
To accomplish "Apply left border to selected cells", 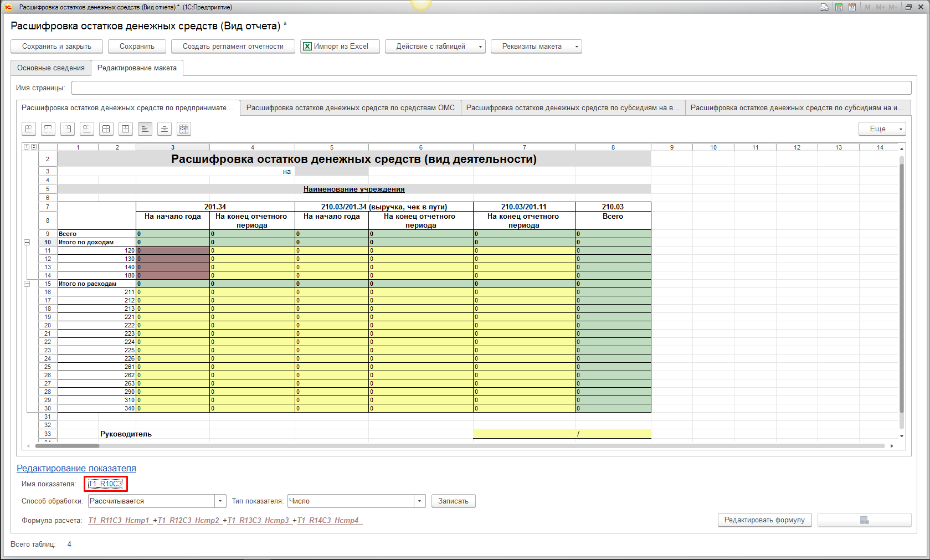I will (x=29, y=129).
